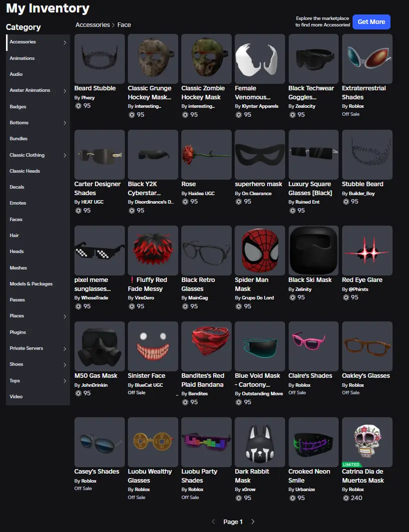
Task: Go to the previous inventory page arrow
Action: (x=213, y=522)
